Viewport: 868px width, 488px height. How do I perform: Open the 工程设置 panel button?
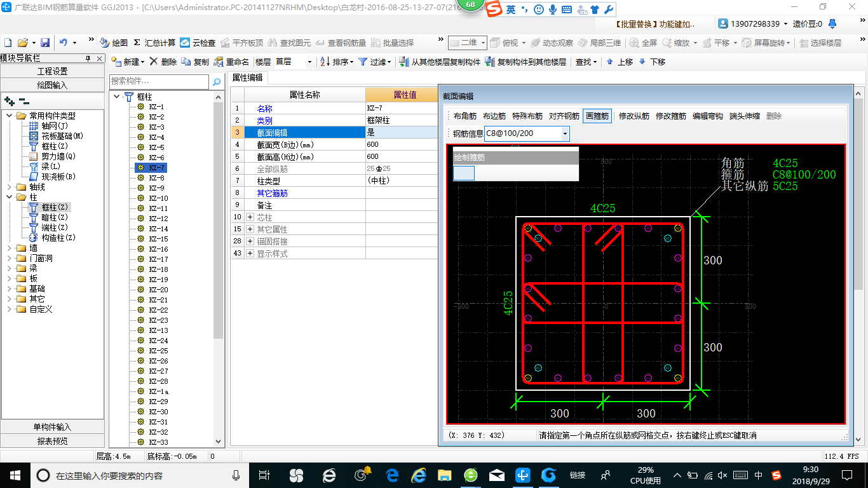pyautogui.click(x=52, y=71)
